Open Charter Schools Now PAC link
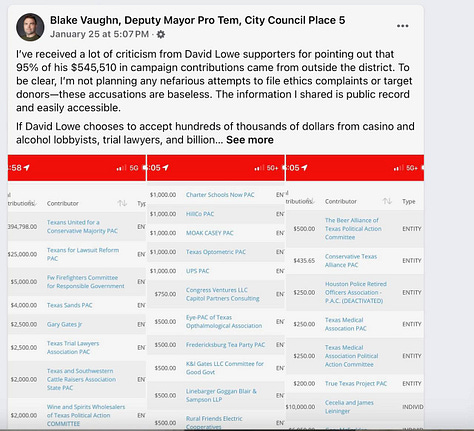Screen dimensions: 474x431 [220, 195]
